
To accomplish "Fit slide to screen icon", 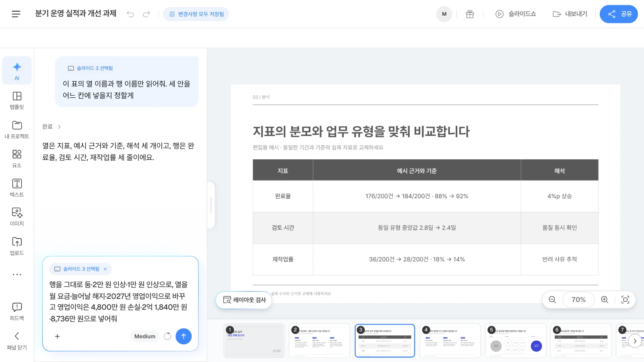I will point(625,300).
